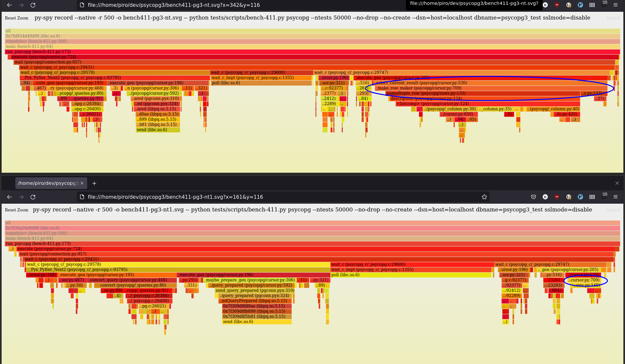The height and width of the screenshot is (364, 625).
Task: Reload the upper browser page
Action: 33,5
